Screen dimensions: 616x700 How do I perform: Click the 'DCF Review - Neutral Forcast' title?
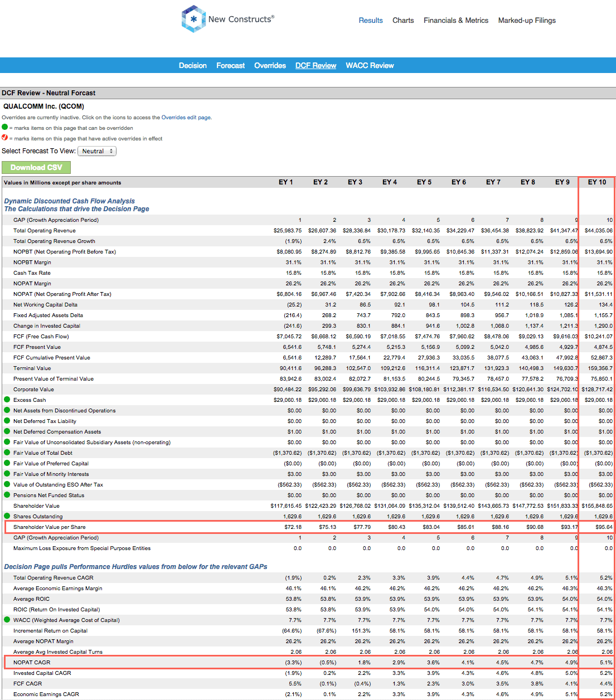tap(48, 93)
